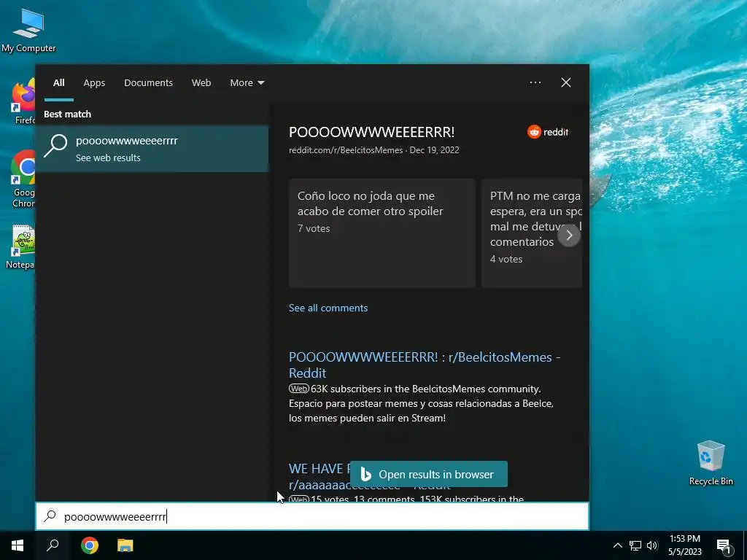Click See all comments link
The width and height of the screenshot is (747, 560).
[x=328, y=308]
